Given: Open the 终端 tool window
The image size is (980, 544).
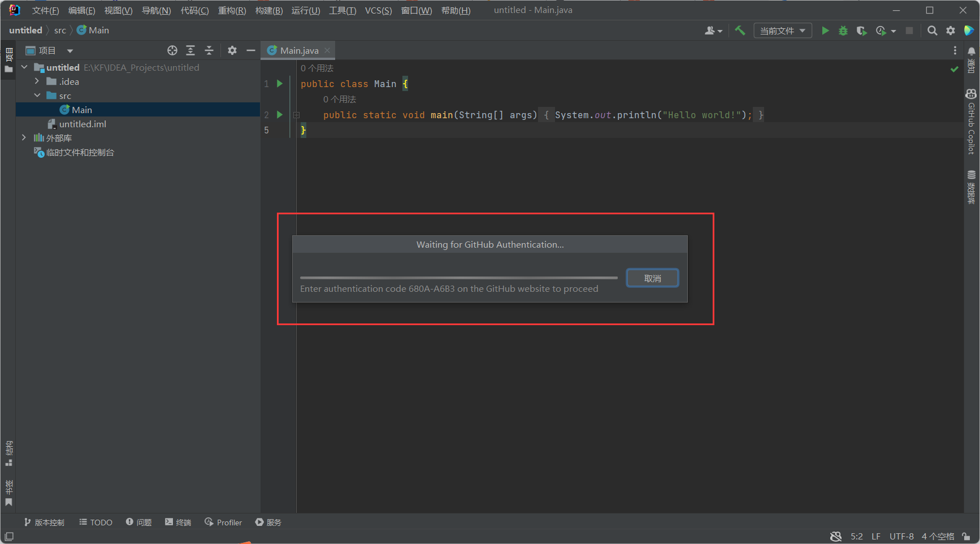Looking at the screenshot, I should 178,522.
